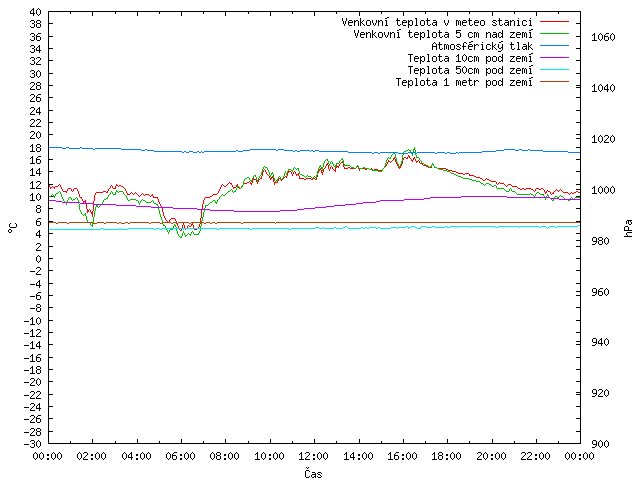Viewport: 640px width, 480px height.
Task: Click the '18' temperature axis label
Action: [x=36, y=148]
